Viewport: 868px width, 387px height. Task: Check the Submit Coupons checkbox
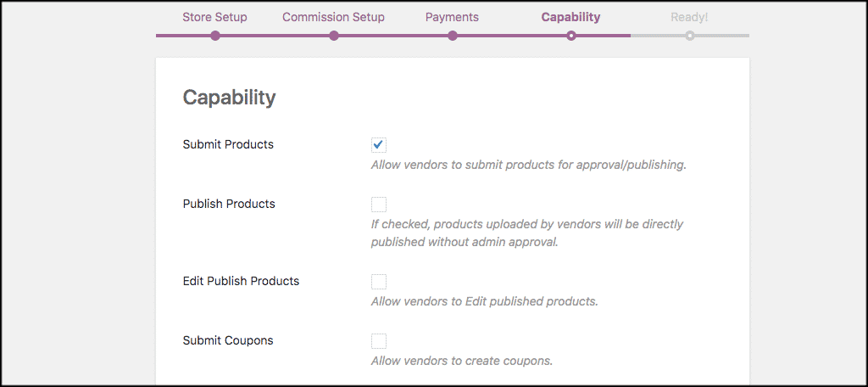(379, 341)
